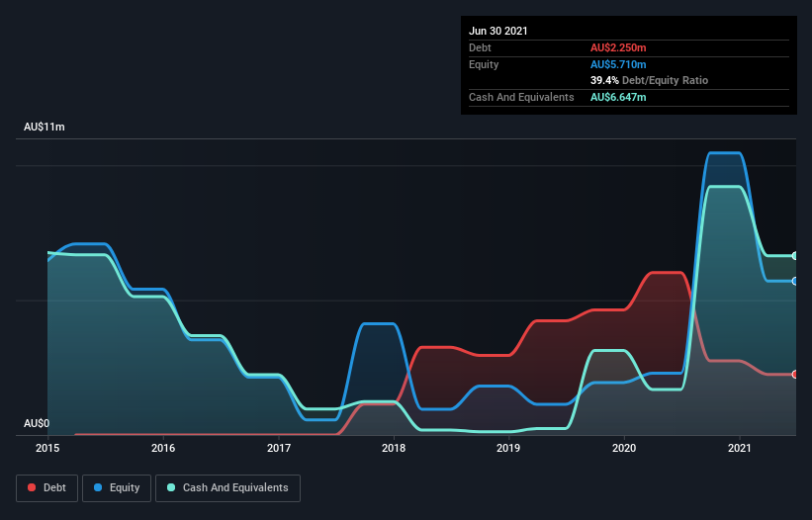Click the red Debt endpoint marker
This screenshot has width=812, height=520.
point(795,374)
